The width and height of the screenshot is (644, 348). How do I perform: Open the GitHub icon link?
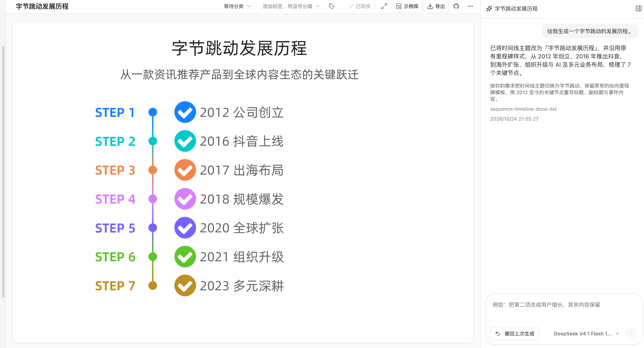(x=456, y=6)
